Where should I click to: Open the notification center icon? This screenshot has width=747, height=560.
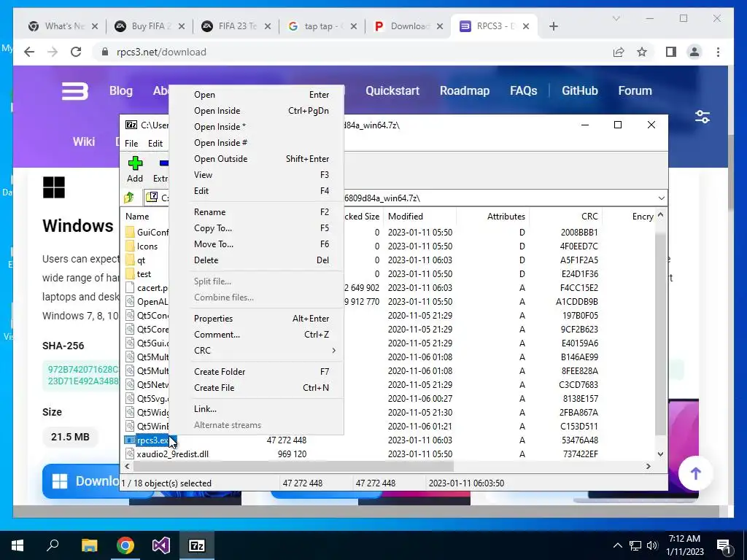coord(724,545)
